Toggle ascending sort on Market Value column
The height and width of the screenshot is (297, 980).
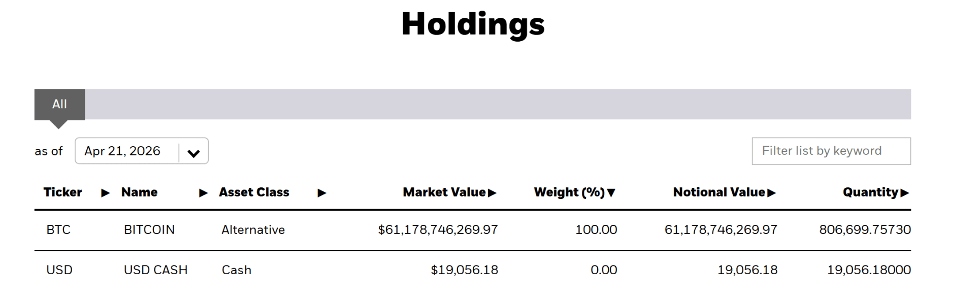492,193
